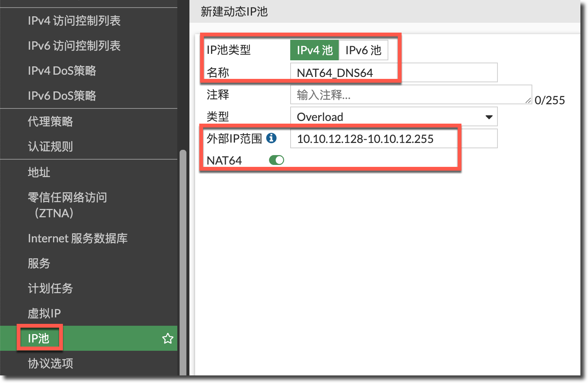Viewport: 588px width, 383px height.
Task: Click the 名称 field containing NAT64_DNS64
Action: 393,73
